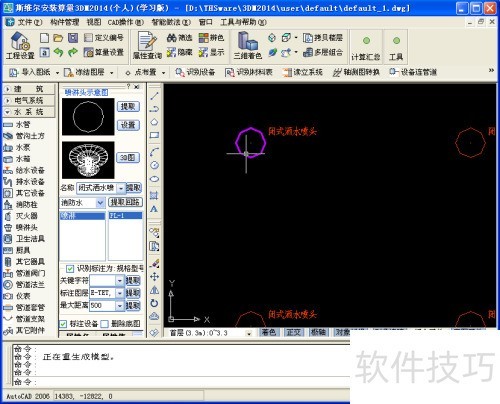Click the 辨色 color tool

coord(211,38)
